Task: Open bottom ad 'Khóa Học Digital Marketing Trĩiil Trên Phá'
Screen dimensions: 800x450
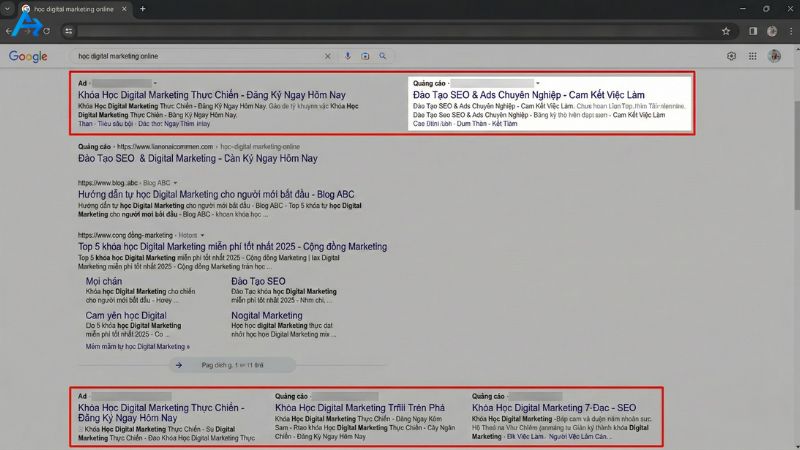Action: (360, 408)
